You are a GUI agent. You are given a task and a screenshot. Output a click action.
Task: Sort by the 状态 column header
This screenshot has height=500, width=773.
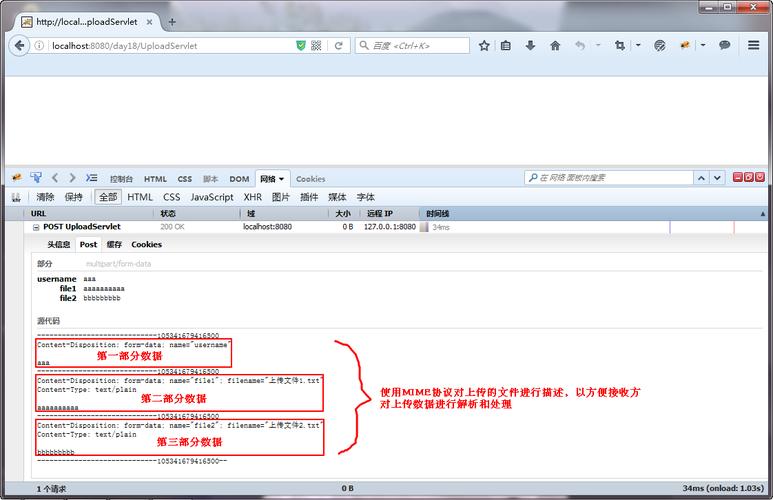pos(197,214)
